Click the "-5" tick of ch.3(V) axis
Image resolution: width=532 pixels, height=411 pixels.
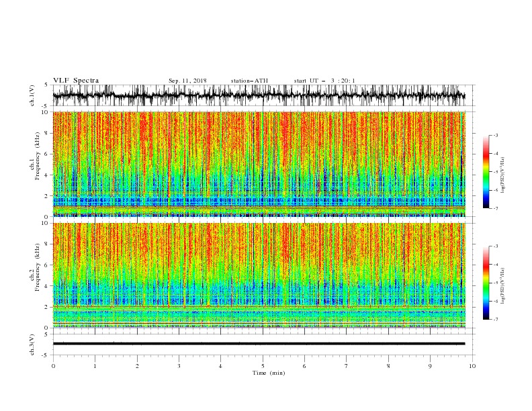pyautogui.click(x=46, y=355)
